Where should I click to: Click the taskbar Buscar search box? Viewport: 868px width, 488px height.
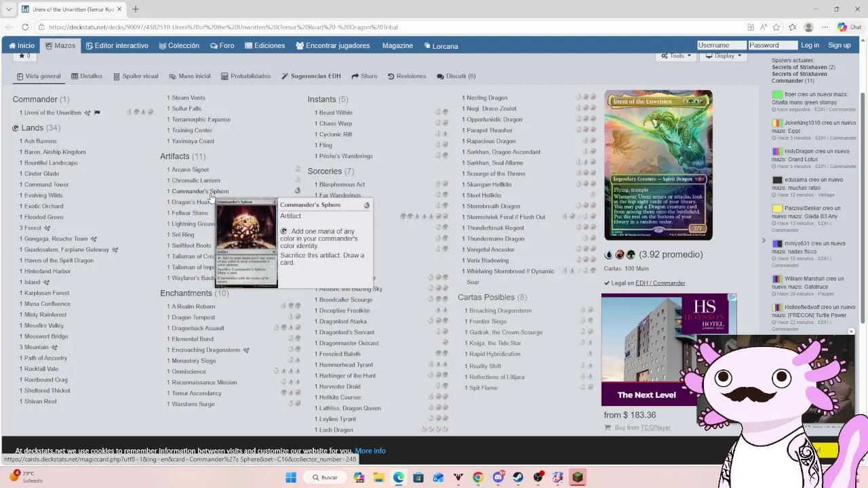click(325, 477)
